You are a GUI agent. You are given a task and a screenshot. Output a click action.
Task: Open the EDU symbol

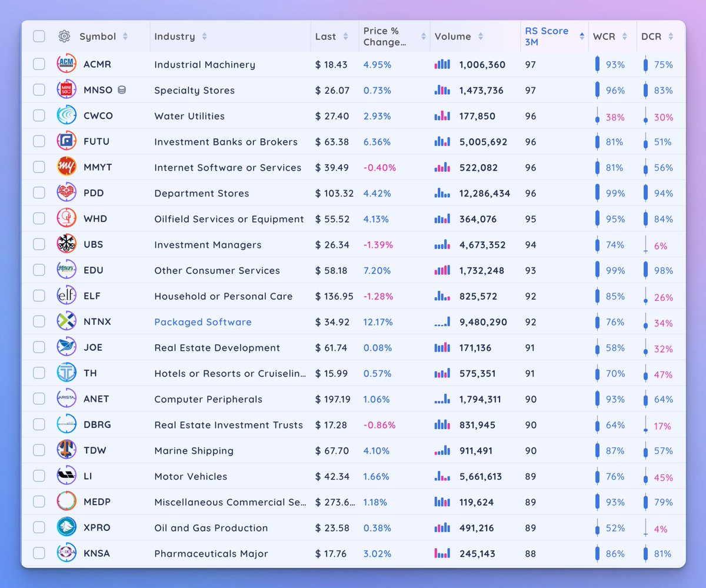coord(94,270)
